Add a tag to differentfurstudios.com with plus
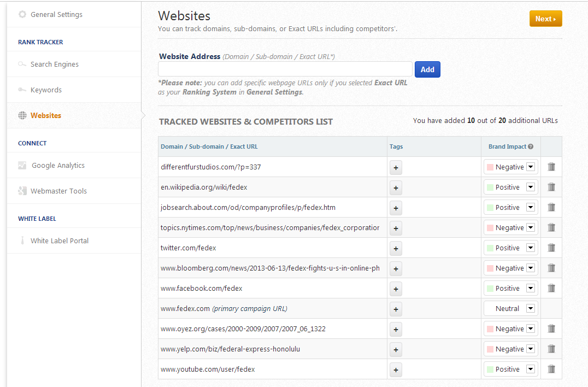 396,168
